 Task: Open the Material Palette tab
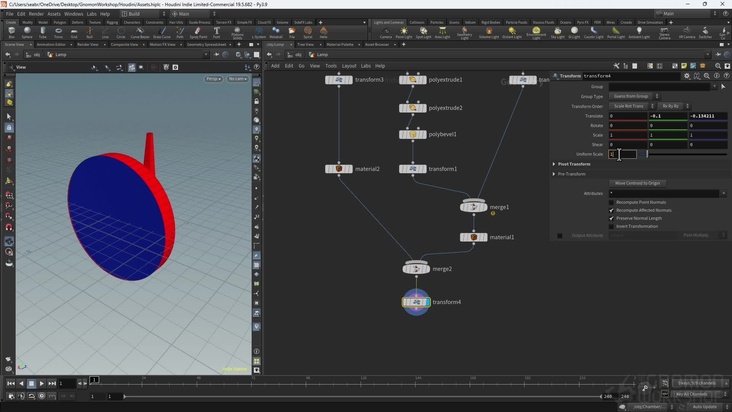[340, 44]
